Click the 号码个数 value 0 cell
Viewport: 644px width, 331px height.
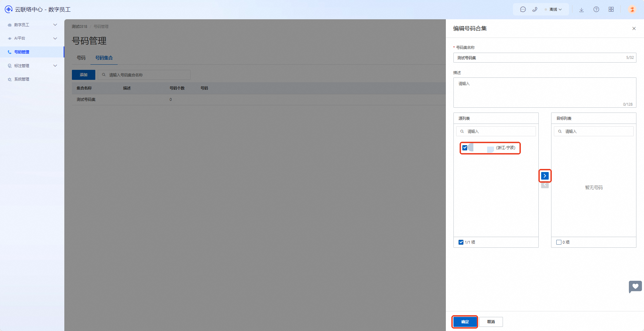[x=171, y=99]
